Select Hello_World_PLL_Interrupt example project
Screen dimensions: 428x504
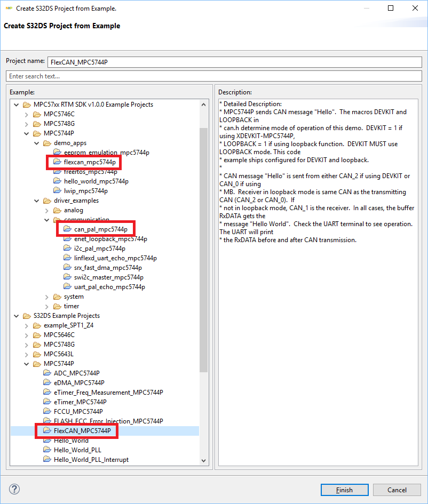[x=91, y=460]
